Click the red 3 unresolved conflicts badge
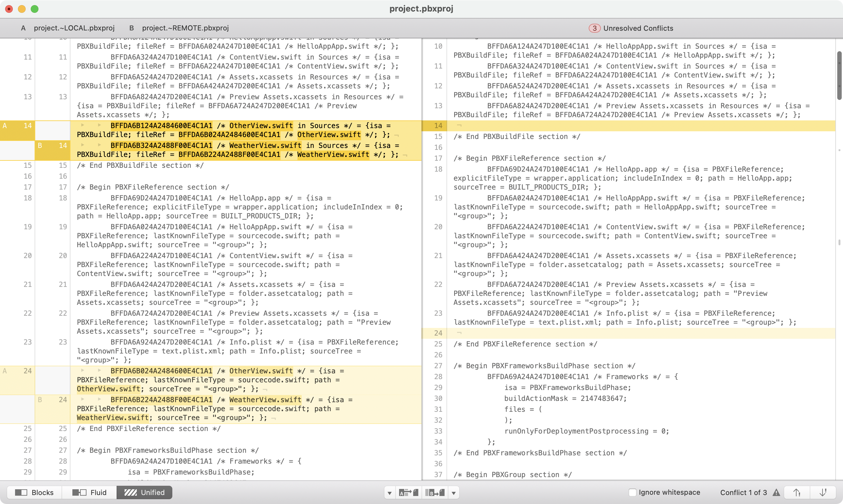 [x=594, y=28]
